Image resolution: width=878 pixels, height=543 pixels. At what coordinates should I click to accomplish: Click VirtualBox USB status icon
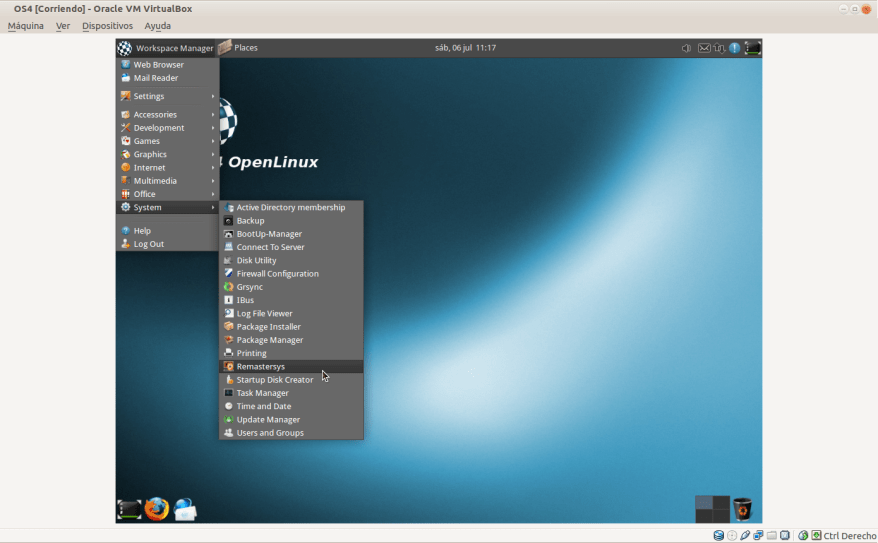tap(745, 536)
